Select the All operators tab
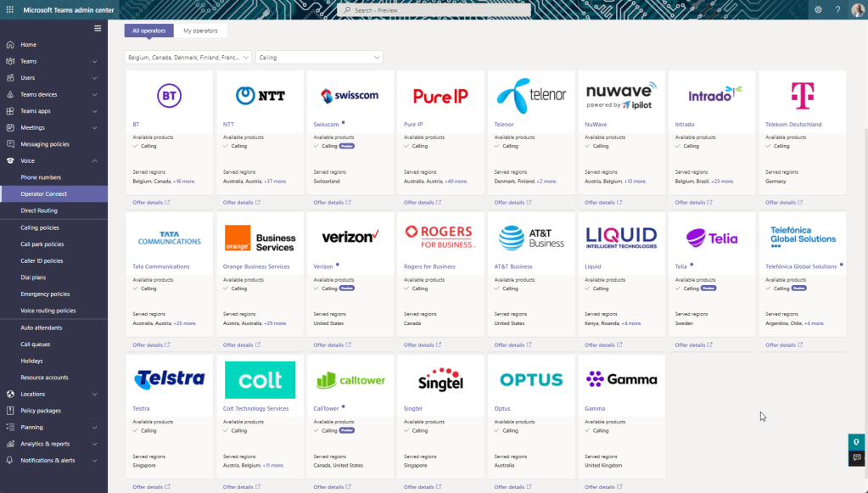The image size is (868, 493). click(149, 31)
